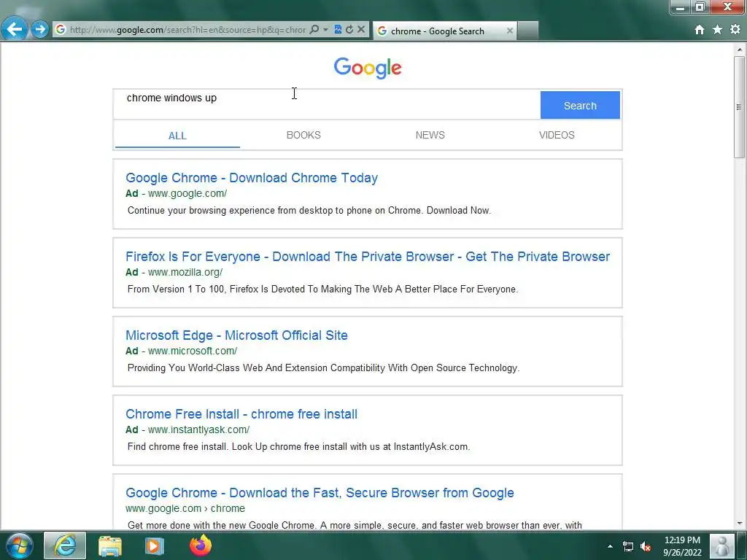This screenshot has width=747, height=560.
Task: Open 'Download the Fast, Secure Browser from Google' result
Action: pyautogui.click(x=320, y=493)
